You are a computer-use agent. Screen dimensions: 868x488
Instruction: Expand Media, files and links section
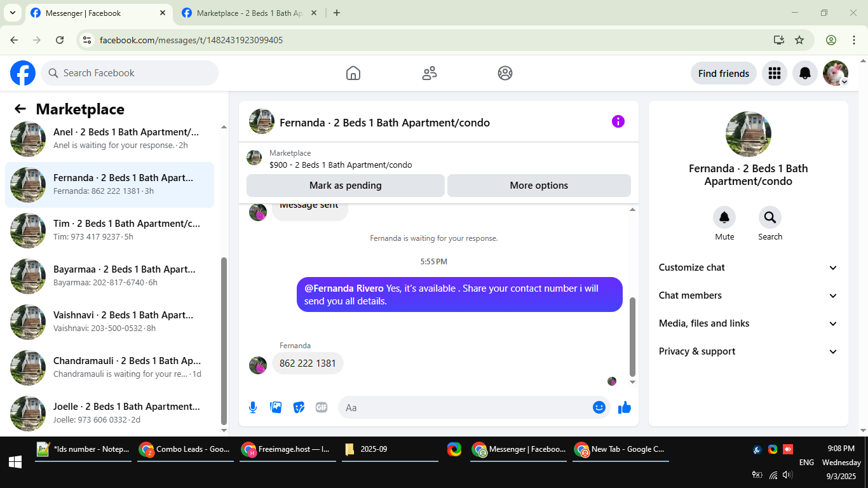pyautogui.click(x=749, y=323)
